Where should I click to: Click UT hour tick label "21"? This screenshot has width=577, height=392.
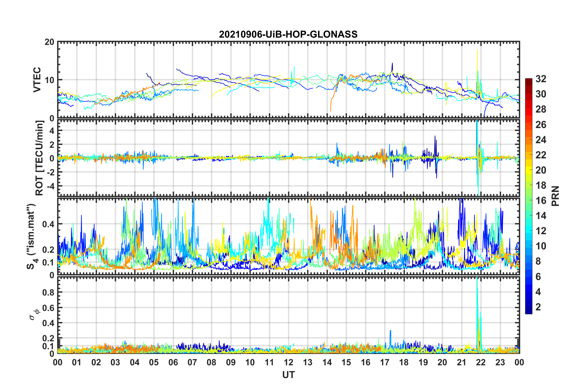coord(462,362)
